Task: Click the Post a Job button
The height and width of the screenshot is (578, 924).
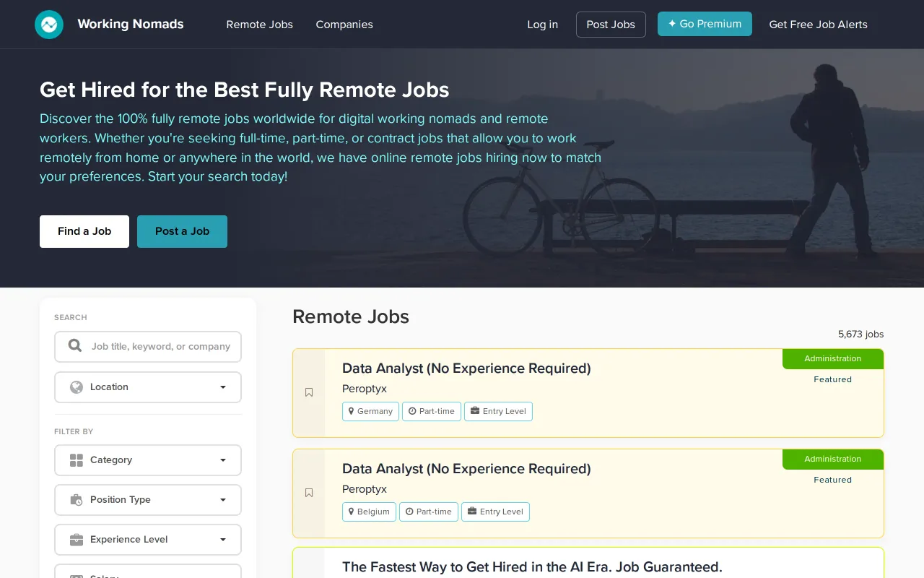Action: [x=182, y=231]
